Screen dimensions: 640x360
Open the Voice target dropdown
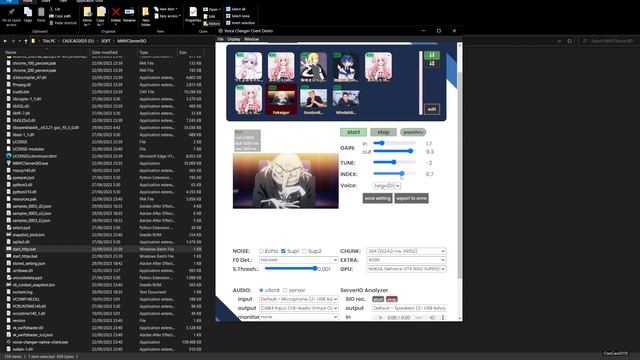(387, 186)
